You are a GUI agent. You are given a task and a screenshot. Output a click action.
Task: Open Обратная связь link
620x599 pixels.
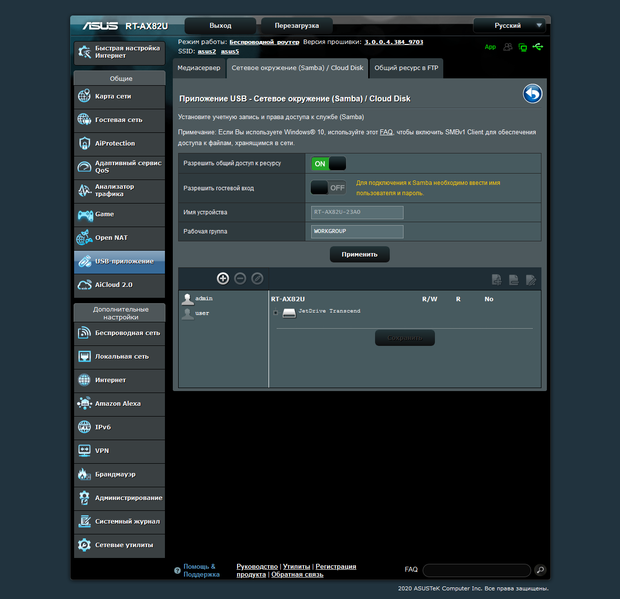click(297, 574)
